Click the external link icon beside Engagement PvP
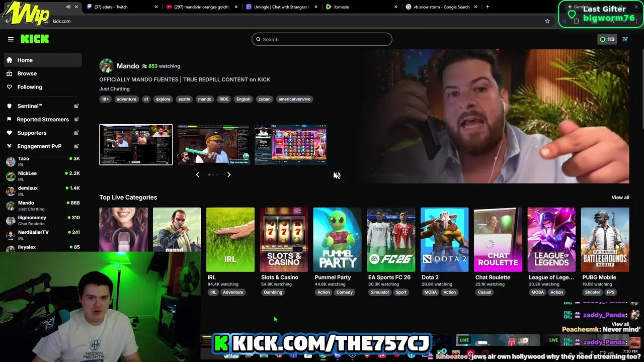This screenshot has height=362, width=644. (x=76, y=146)
